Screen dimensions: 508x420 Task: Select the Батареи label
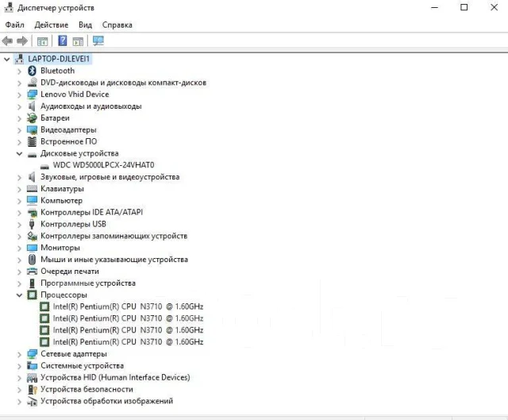pyautogui.click(x=55, y=118)
